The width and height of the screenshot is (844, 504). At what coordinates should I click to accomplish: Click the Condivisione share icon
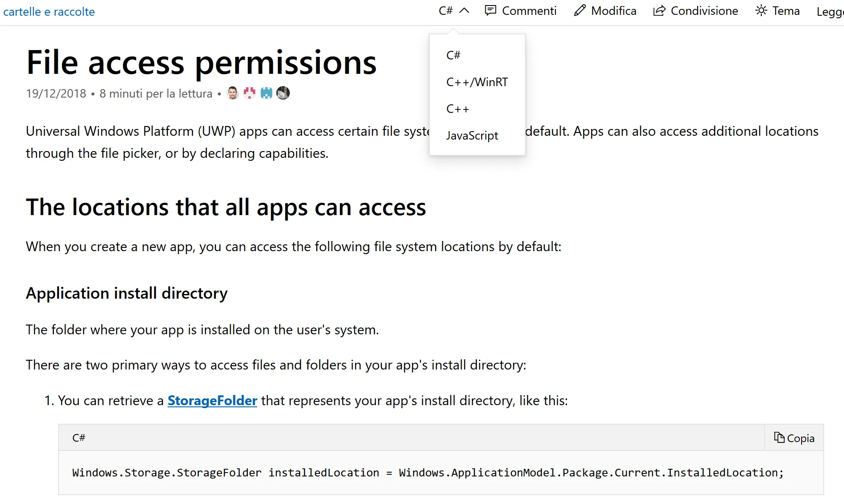click(659, 11)
